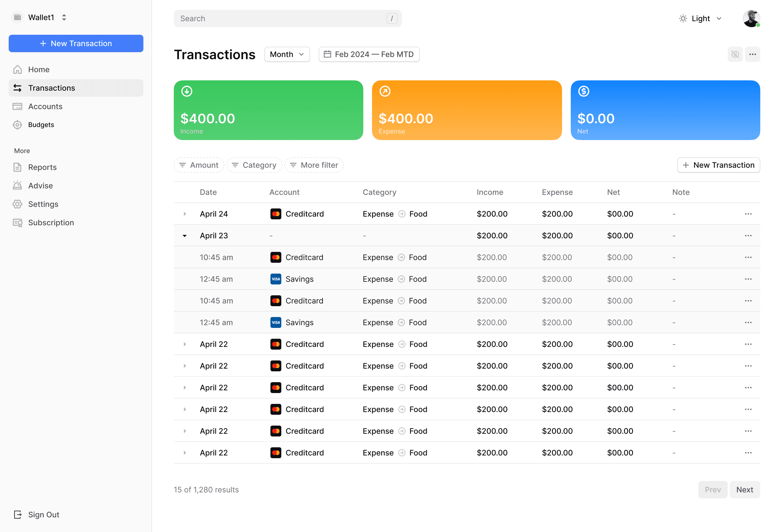Toggle the Category filter chip
The height and width of the screenshot is (532, 782).
pos(254,165)
